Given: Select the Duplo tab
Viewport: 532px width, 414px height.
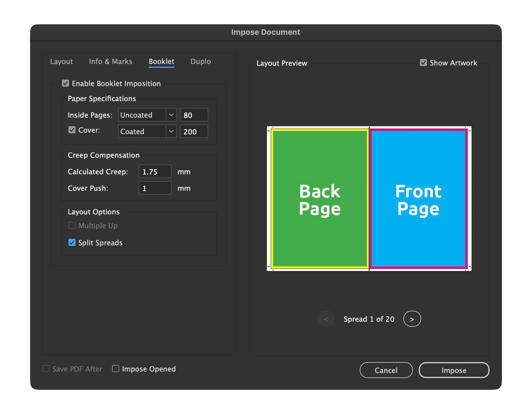Looking at the screenshot, I should click(x=201, y=62).
